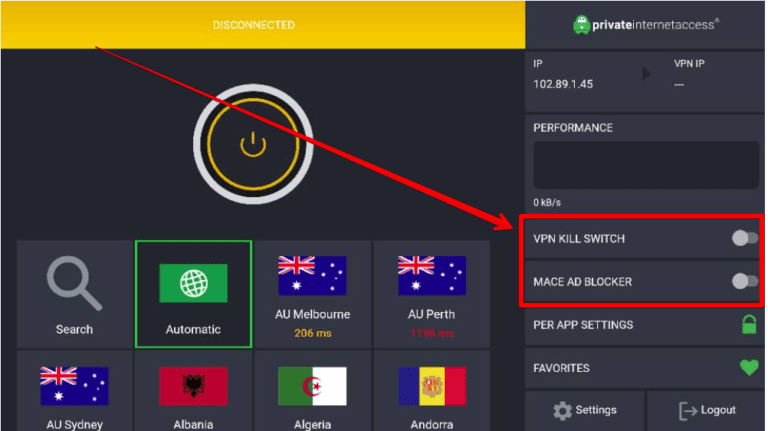Enable the VPN Kill Switch toggle
The width and height of the screenshot is (768, 431).
pos(744,239)
